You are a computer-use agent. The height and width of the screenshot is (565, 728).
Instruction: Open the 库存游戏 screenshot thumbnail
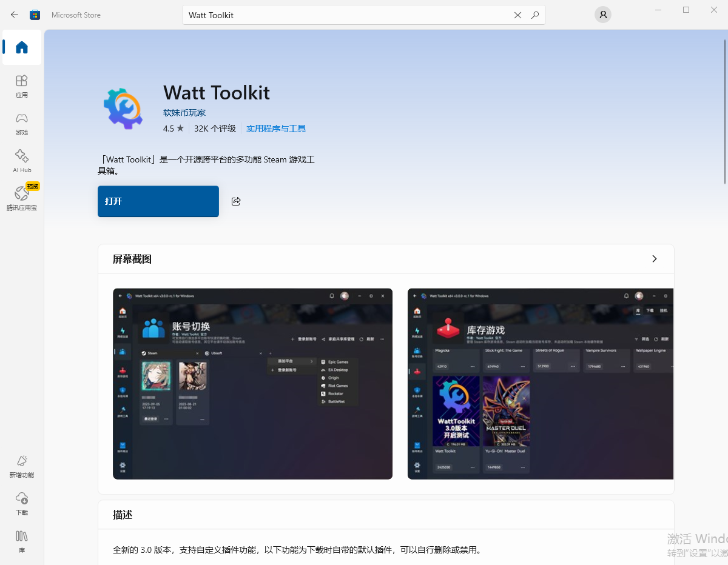541,384
